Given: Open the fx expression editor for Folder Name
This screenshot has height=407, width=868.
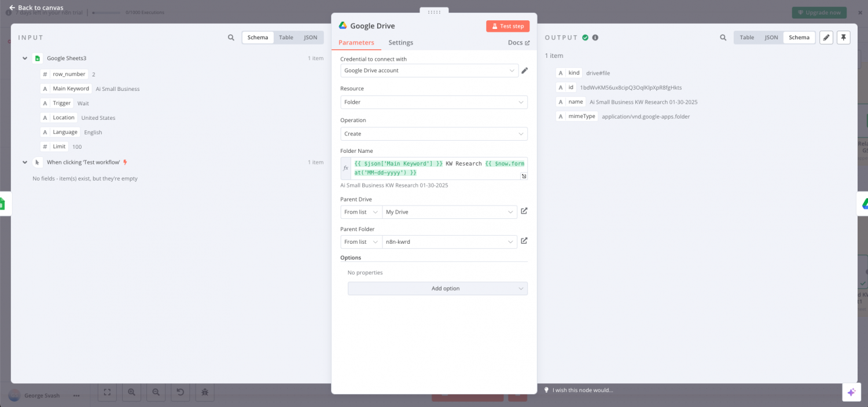Looking at the screenshot, I should (x=345, y=167).
